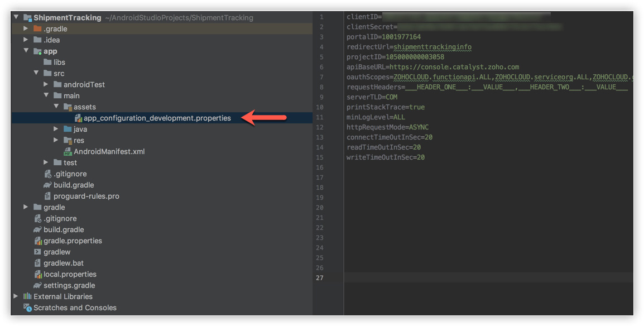Click the httpRequestMode=ASYNC line

click(x=387, y=127)
